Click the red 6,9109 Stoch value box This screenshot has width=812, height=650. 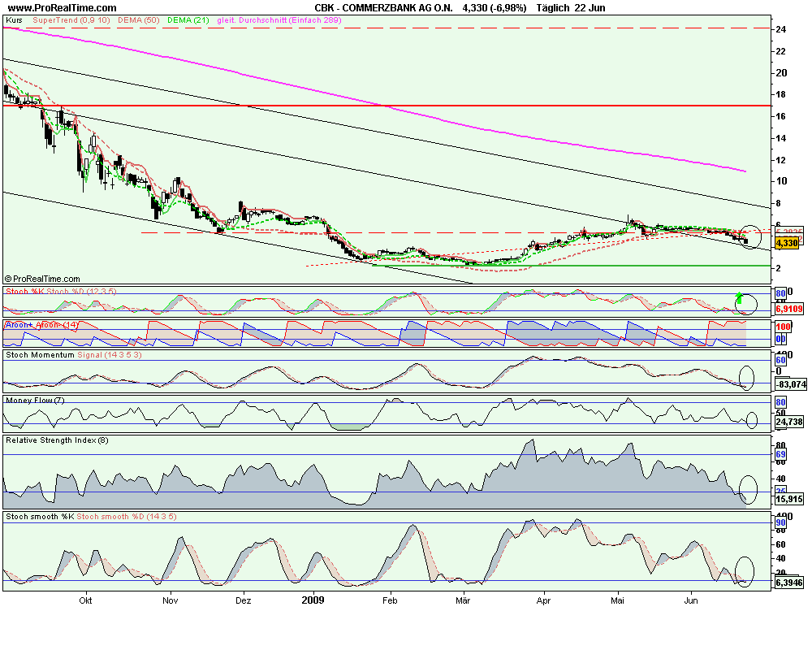(x=789, y=309)
